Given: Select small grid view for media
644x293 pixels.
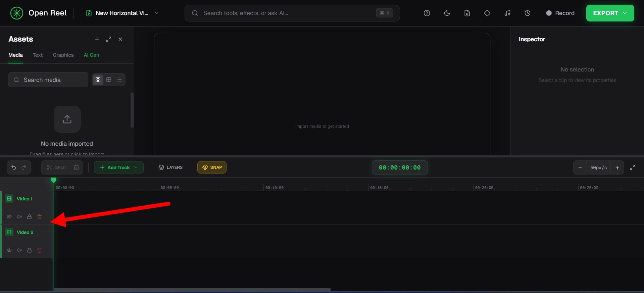Looking at the screenshot, I should [x=109, y=80].
